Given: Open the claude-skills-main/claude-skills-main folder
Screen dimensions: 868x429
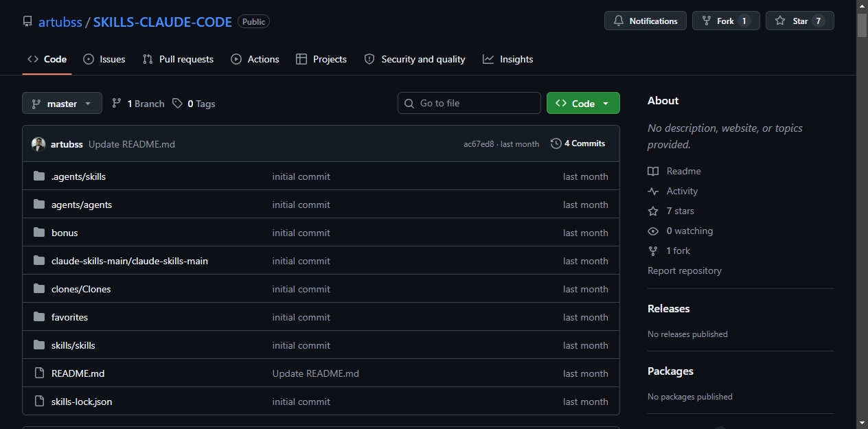Looking at the screenshot, I should (130, 261).
